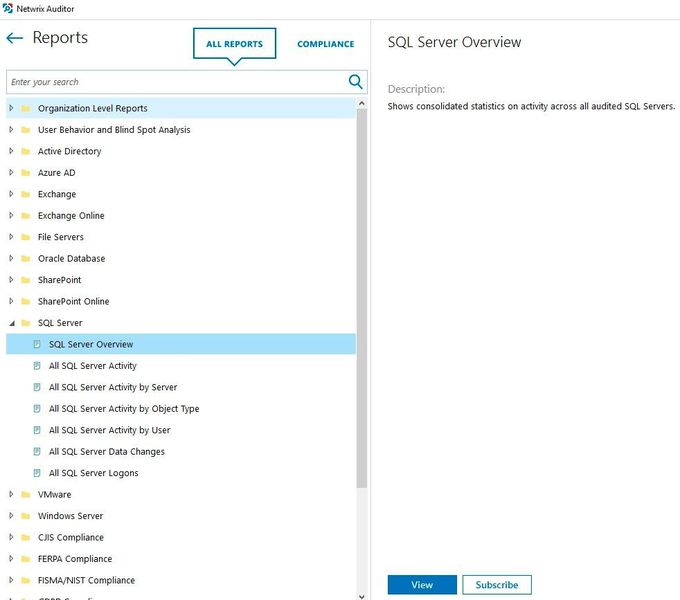
Task: Click the Activity by User report icon
Action: (37, 430)
